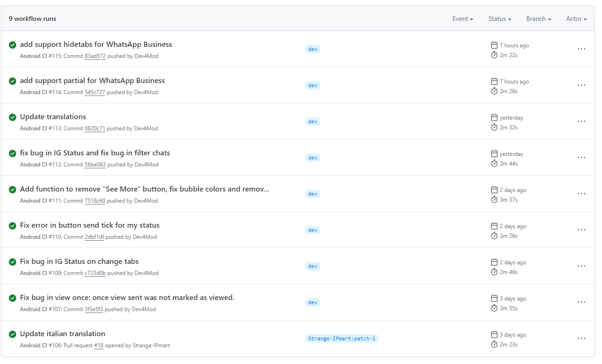Screen dimensions: 602x364
Task: Click green status icon beside Update translations
Action: 13,117
